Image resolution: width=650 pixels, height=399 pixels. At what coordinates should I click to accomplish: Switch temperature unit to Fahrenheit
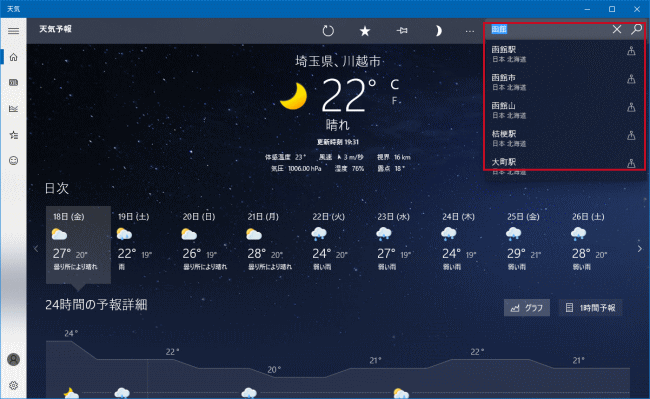395,101
